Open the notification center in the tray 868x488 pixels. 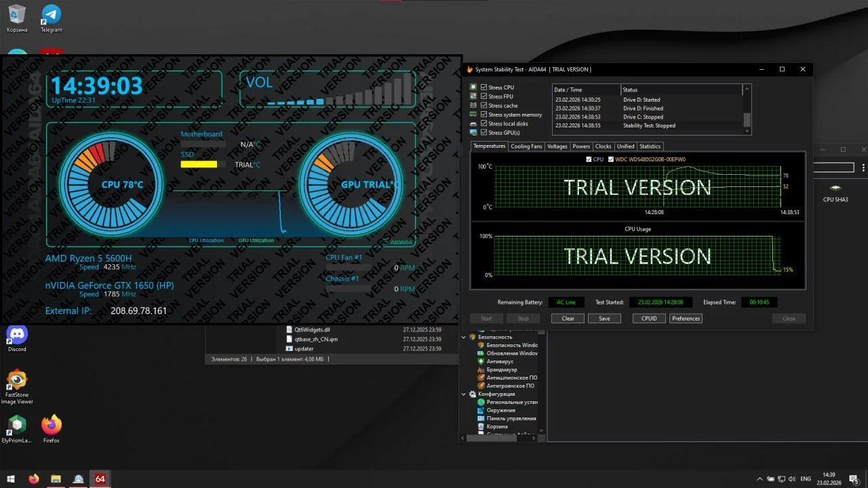pyautogui.click(x=854, y=479)
